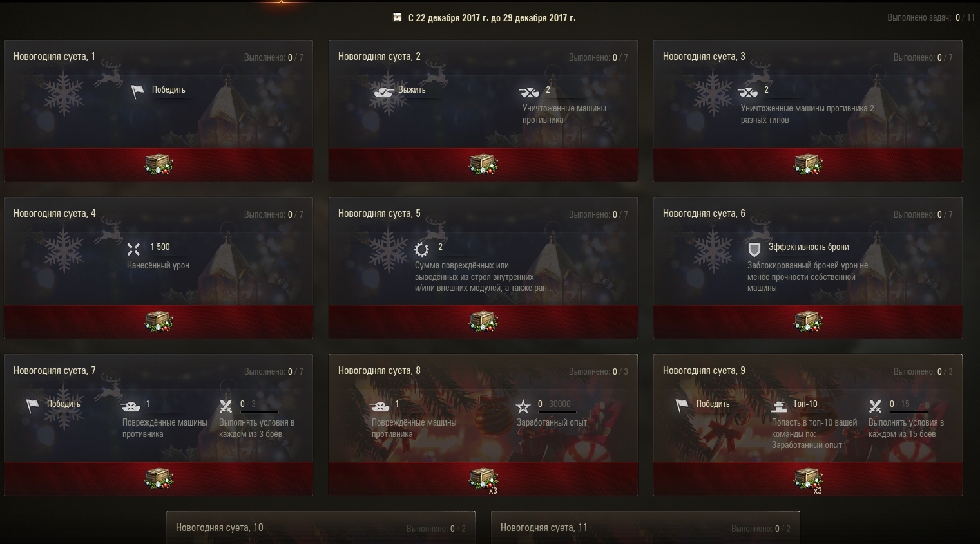Click the x3 reward crate in task 8

(483, 480)
